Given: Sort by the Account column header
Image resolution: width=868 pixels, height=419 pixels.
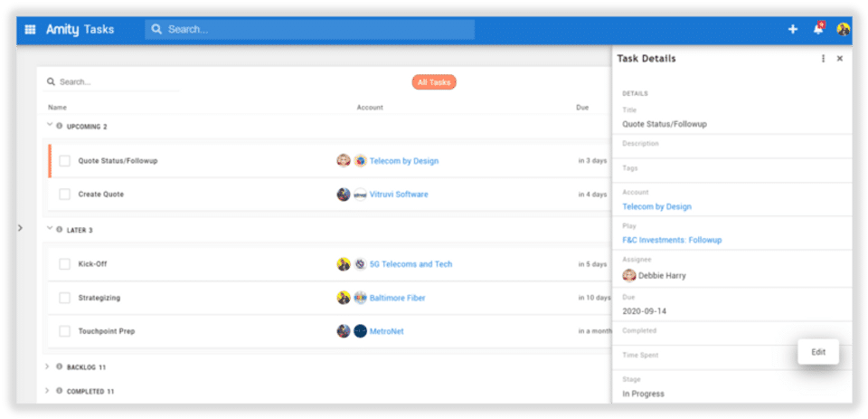Looking at the screenshot, I should tap(370, 108).
